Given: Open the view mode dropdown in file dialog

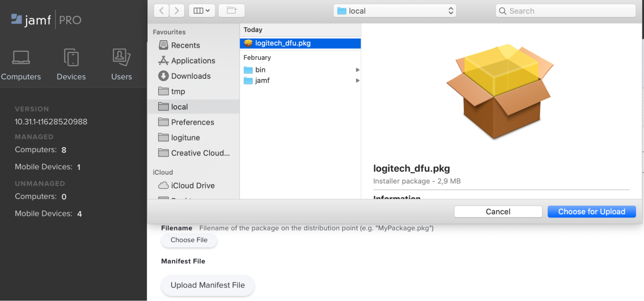Looking at the screenshot, I should tap(202, 11).
